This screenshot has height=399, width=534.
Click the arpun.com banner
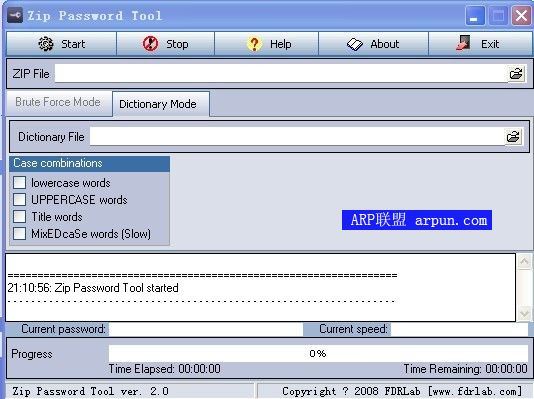tap(417, 220)
